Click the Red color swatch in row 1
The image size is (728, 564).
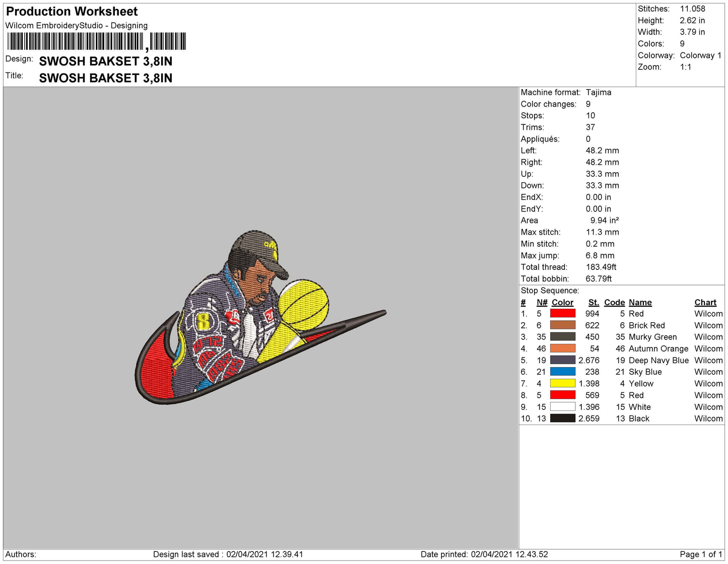tap(562, 313)
